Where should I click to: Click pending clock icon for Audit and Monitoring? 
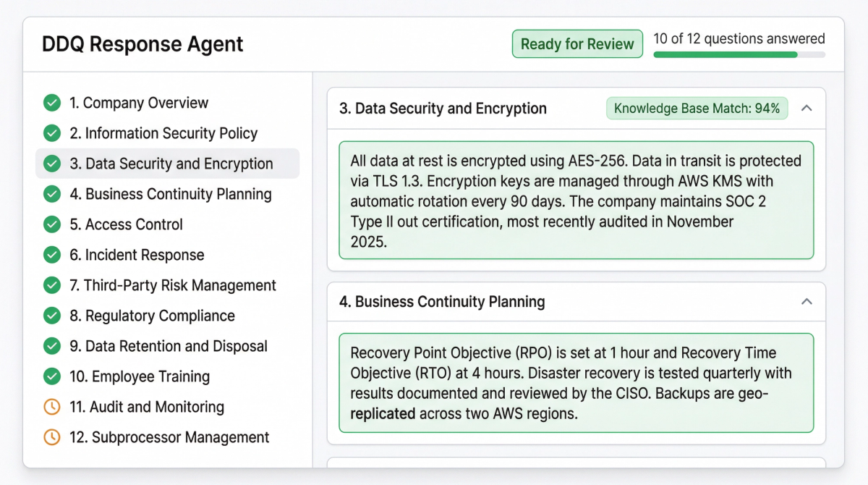click(51, 407)
